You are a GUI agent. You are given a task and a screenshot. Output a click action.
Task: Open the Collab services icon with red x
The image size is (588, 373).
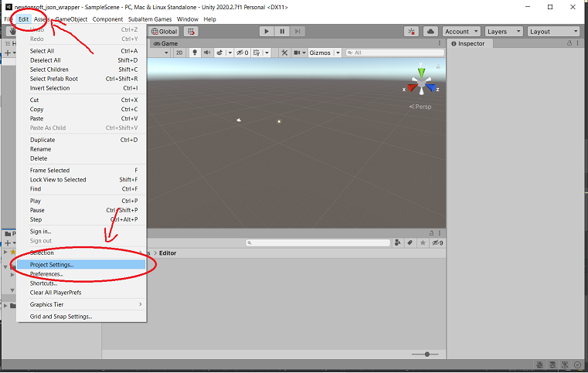(x=411, y=32)
